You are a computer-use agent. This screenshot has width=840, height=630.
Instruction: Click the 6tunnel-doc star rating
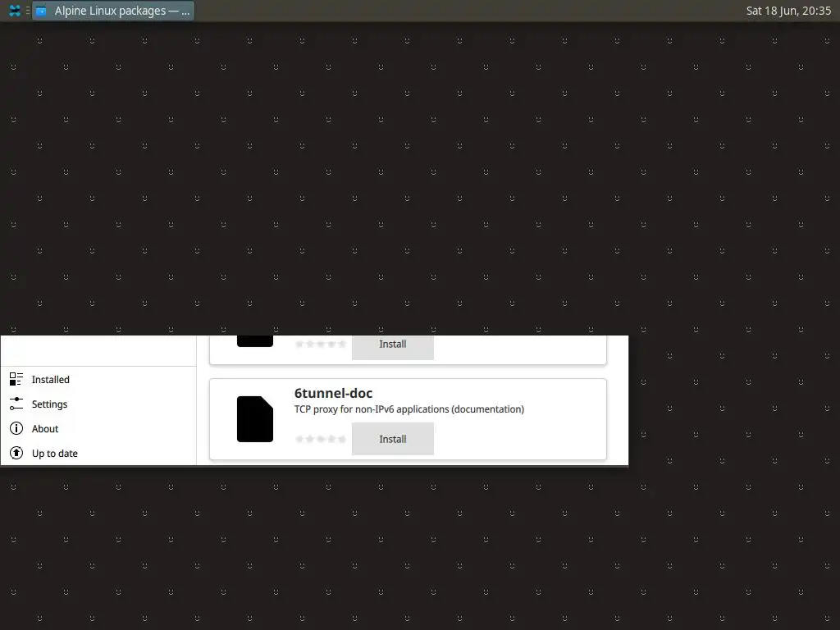pyautogui.click(x=321, y=439)
